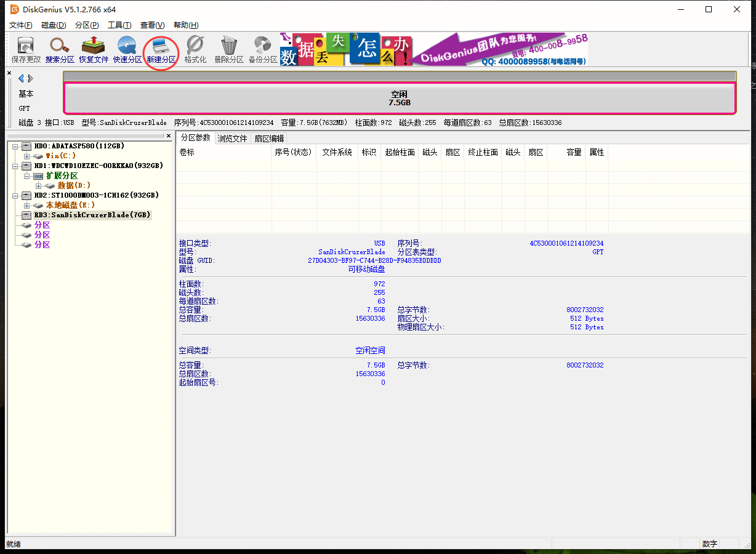Expand the 数据(D:) partition node

38,185
